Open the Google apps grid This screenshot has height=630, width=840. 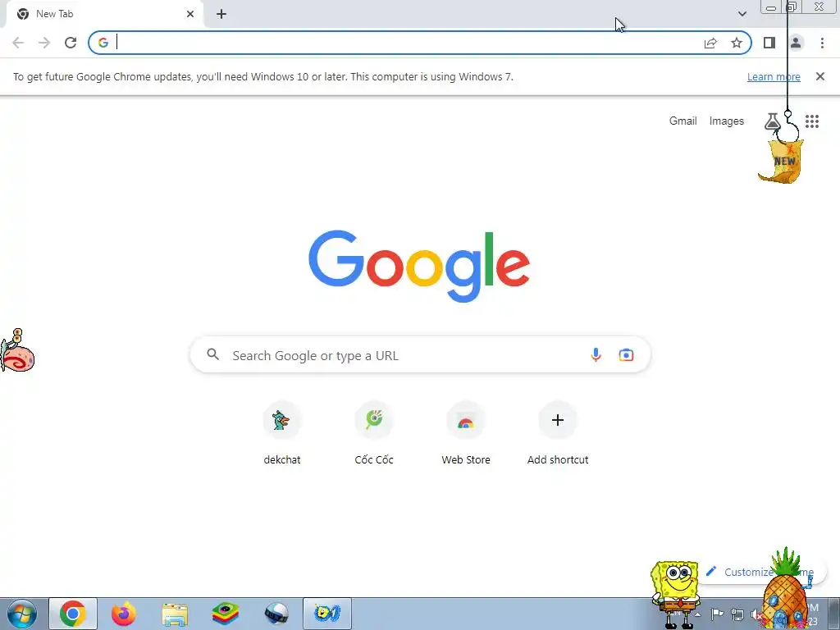812,121
